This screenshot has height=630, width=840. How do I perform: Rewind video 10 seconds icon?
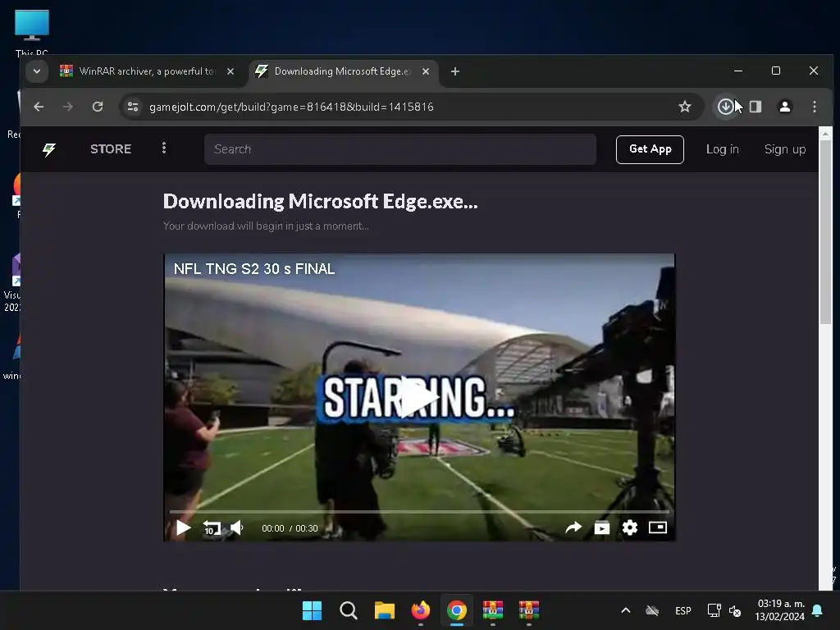coord(212,528)
